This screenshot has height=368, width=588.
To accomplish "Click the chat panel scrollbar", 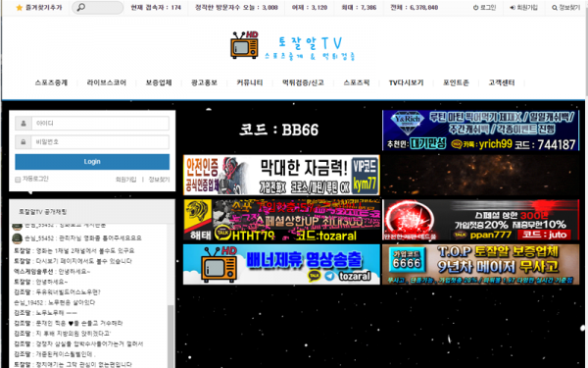I will coord(171,336).
